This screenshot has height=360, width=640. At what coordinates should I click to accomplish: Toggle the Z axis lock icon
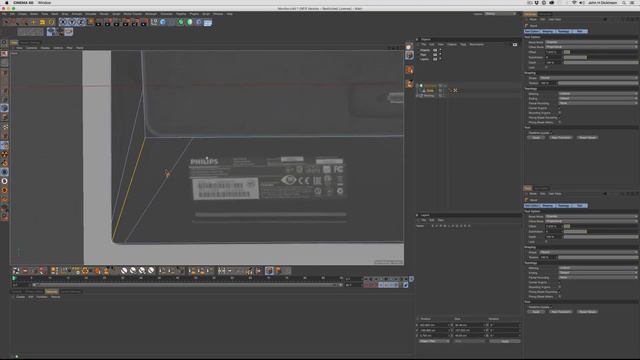81,22
